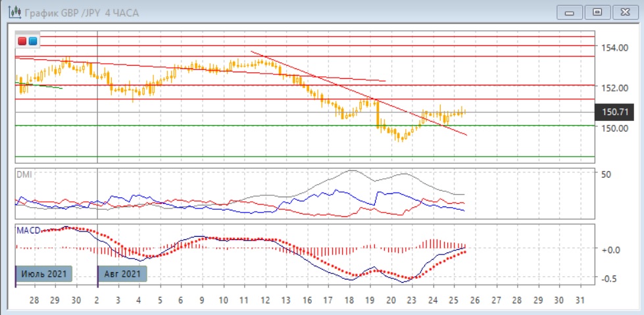
Task: Click the DMI indicator label
Action: [24, 174]
